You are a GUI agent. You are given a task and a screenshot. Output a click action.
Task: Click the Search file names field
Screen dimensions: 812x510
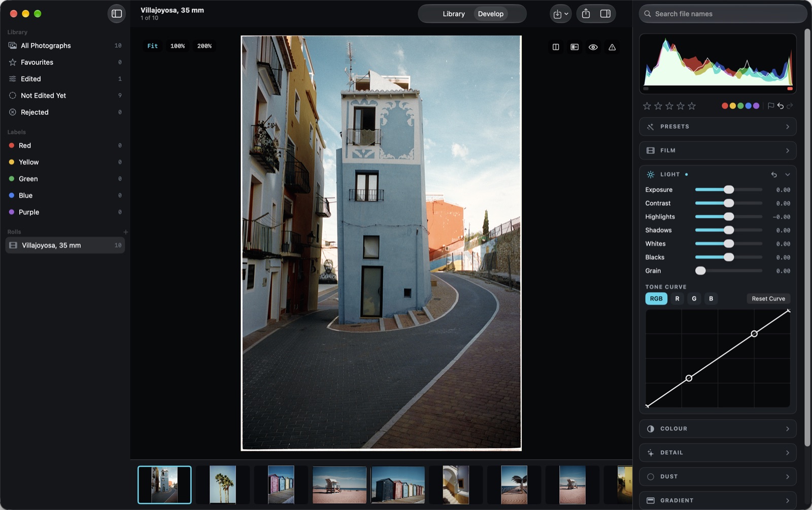point(723,14)
